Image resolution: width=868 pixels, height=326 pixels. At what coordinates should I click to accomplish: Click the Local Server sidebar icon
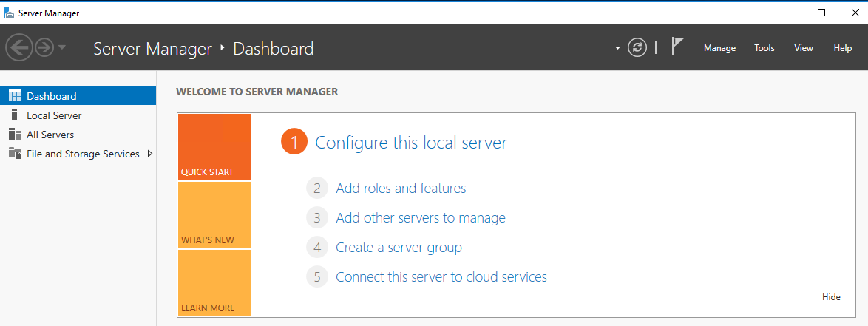tap(14, 115)
